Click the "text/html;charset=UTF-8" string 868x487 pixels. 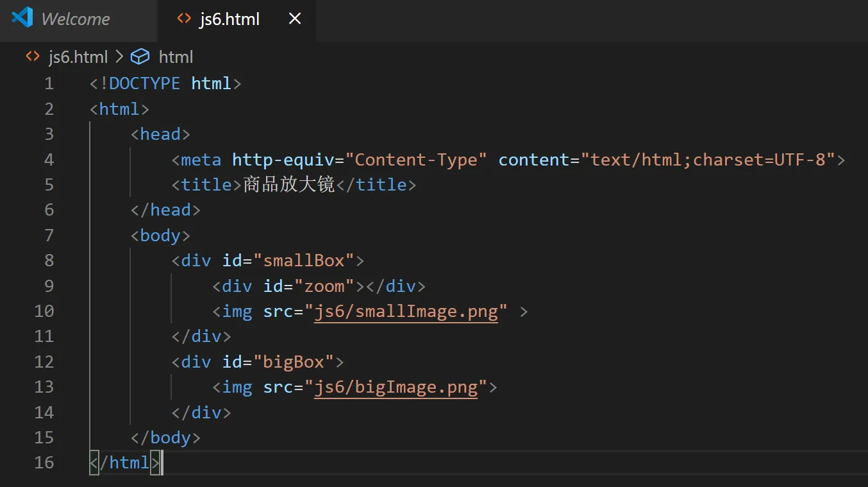tap(708, 160)
